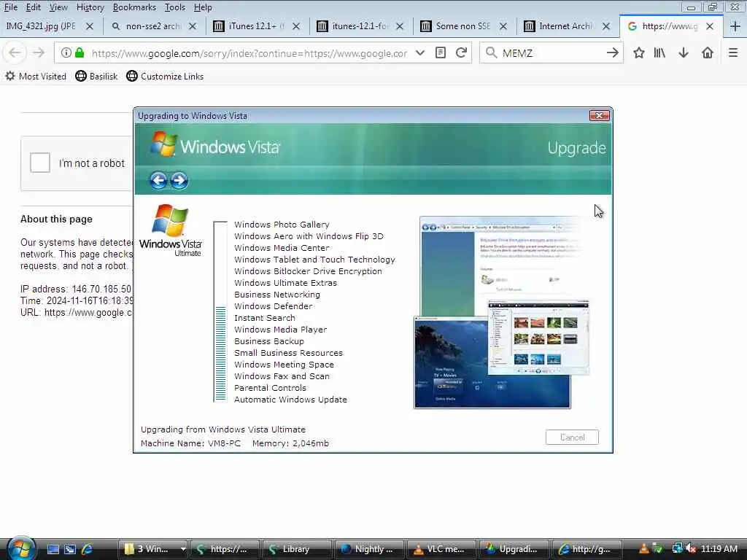Open site information icon in address bar
The width and height of the screenshot is (747, 560).
pyautogui.click(x=66, y=52)
